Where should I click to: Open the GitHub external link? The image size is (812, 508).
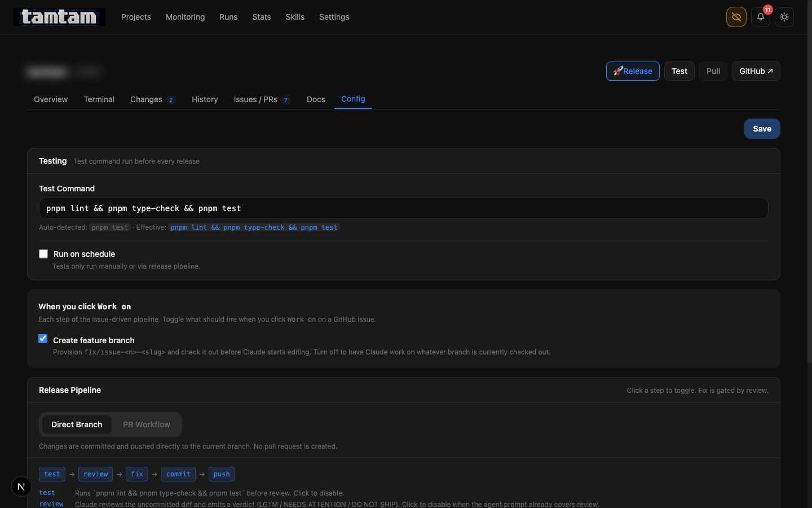pos(756,71)
